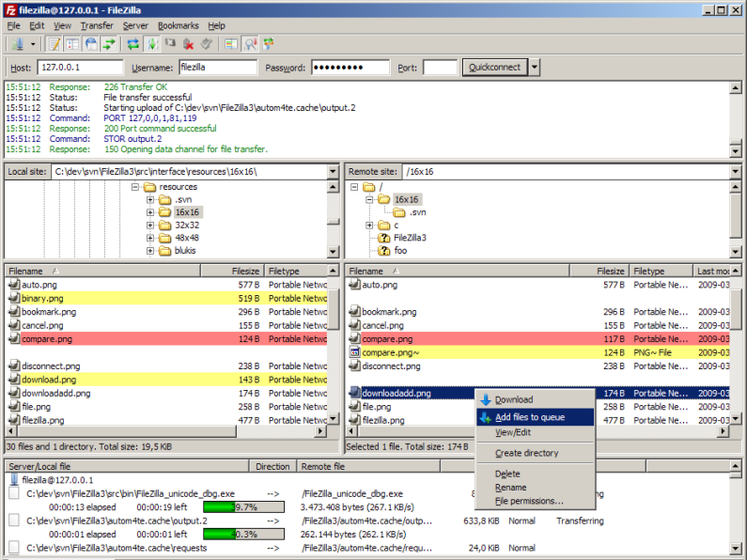Toggle transfer queue display icon
The height and width of the screenshot is (560, 747).
point(109,44)
